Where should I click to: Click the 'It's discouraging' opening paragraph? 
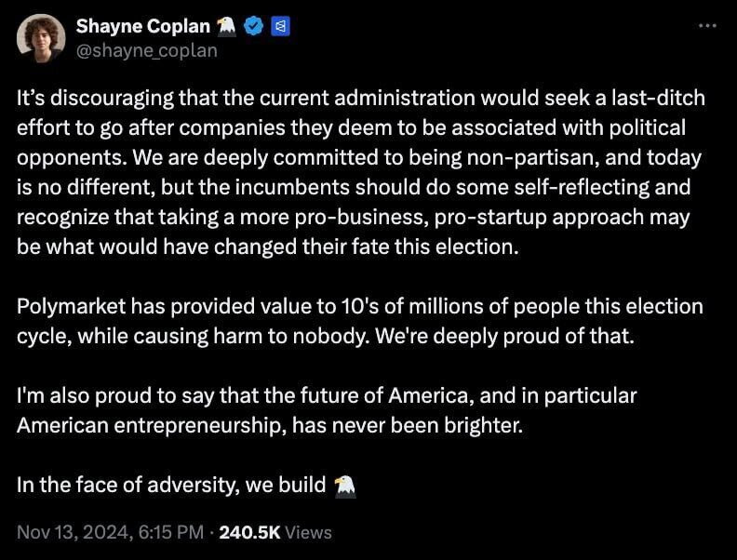pos(361,172)
